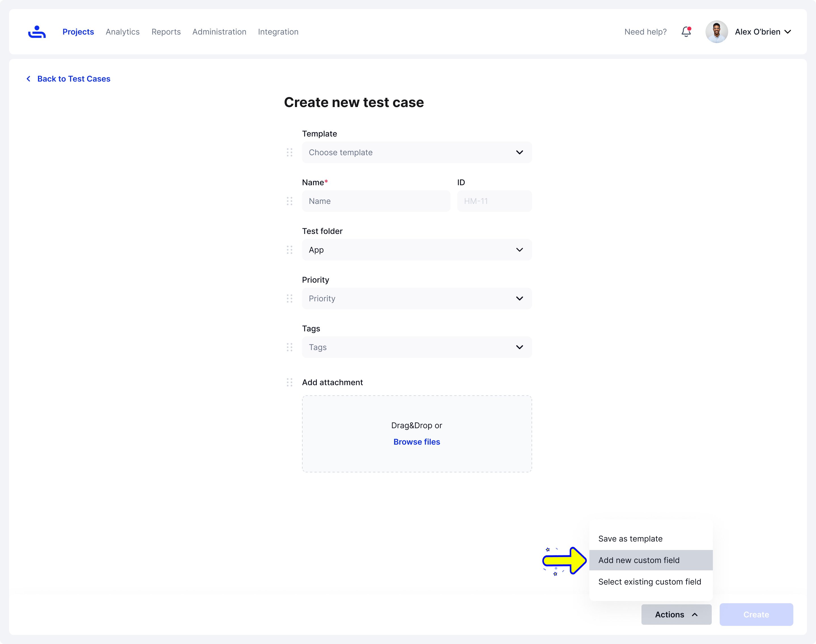
Task: Click the drag handle beside Name field
Action: click(289, 201)
